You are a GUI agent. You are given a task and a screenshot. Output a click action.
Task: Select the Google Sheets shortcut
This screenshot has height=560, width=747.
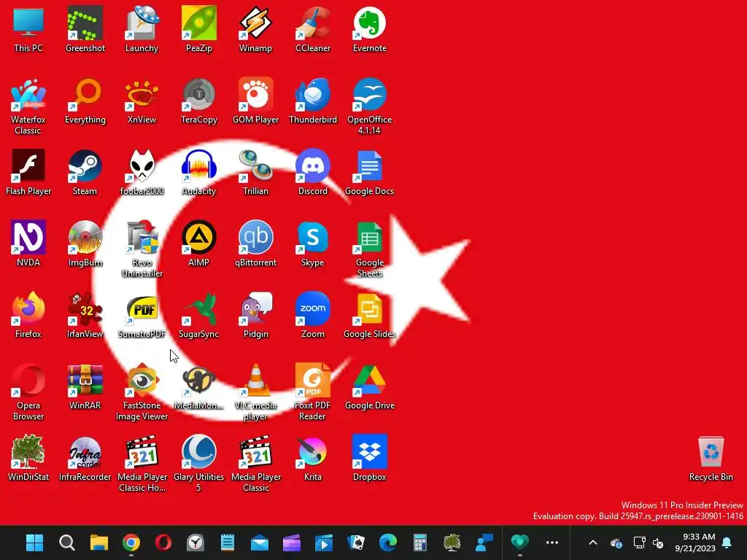(x=370, y=249)
